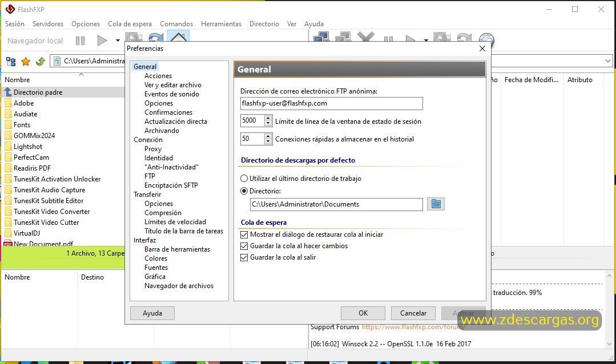Click the folder tree icon left of favorites star

click(11, 61)
